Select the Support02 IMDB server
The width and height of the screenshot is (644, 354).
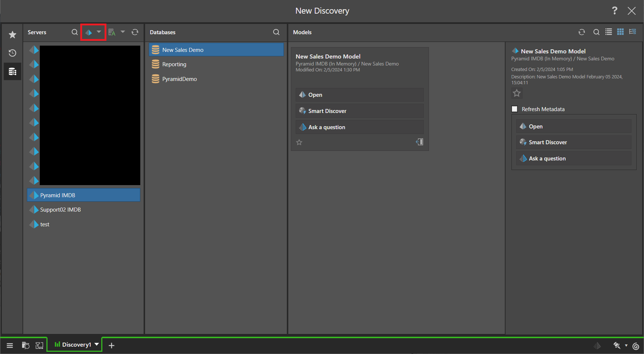[84, 210]
